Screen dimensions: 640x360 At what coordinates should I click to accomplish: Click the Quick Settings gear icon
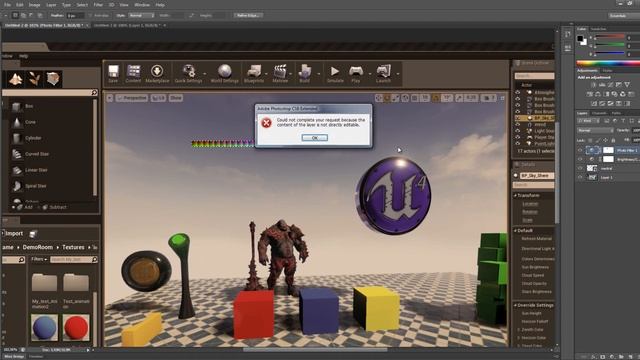(189, 71)
